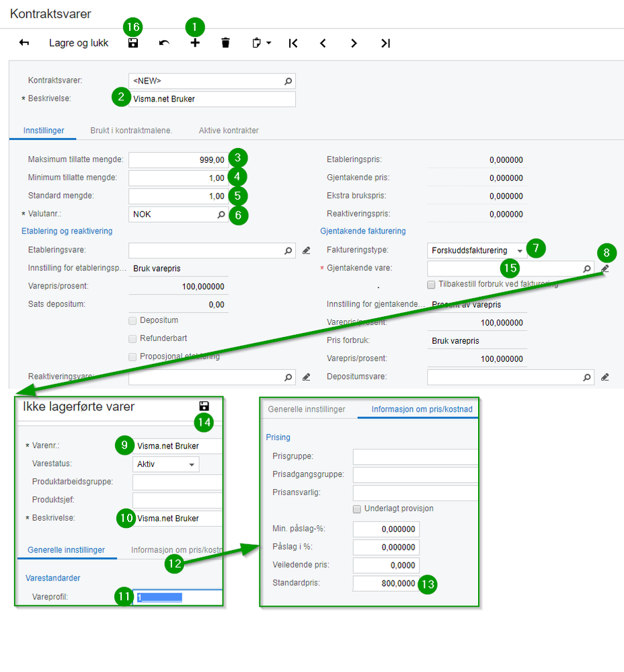Go to first record icon
The height and width of the screenshot is (672, 624).
point(293,43)
